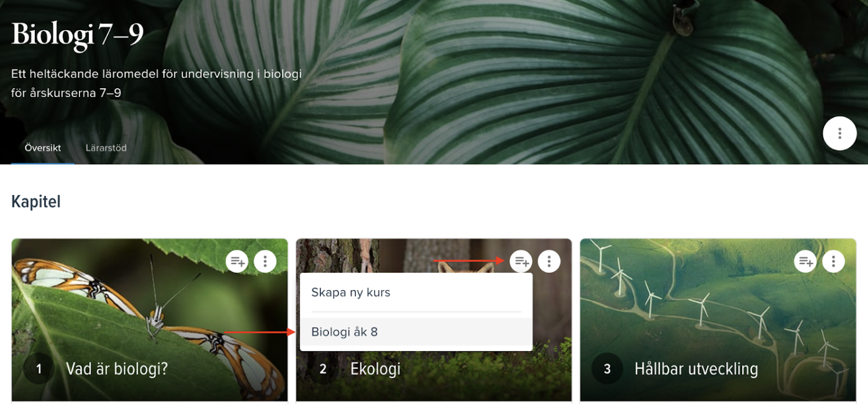This screenshot has width=868, height=404.
Task: Open the Ekologi chapter title
Action: pyautogui.click(x=375, y=369)
